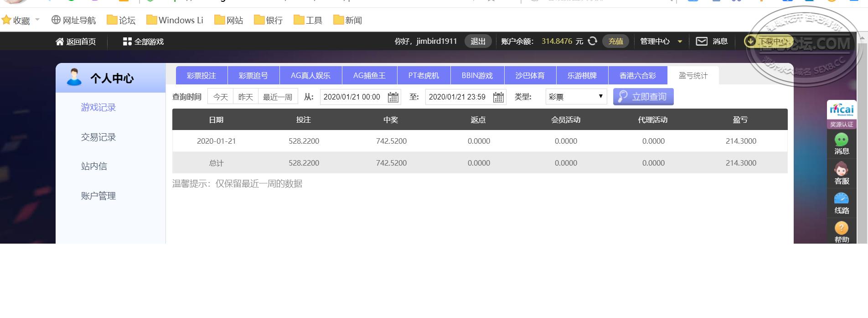Viewport: 868px width, 318px height.
Task: Select the 今天 time filter
Action: point(221,97)
